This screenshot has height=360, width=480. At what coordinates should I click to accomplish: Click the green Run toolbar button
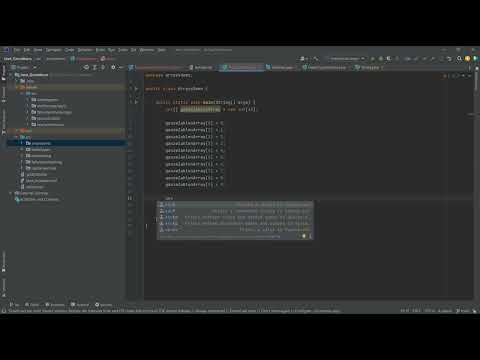click(373, 59)
